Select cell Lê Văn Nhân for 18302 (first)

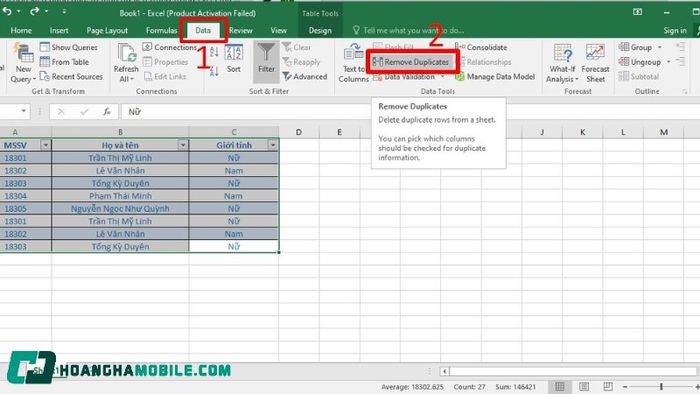(120, 170)
